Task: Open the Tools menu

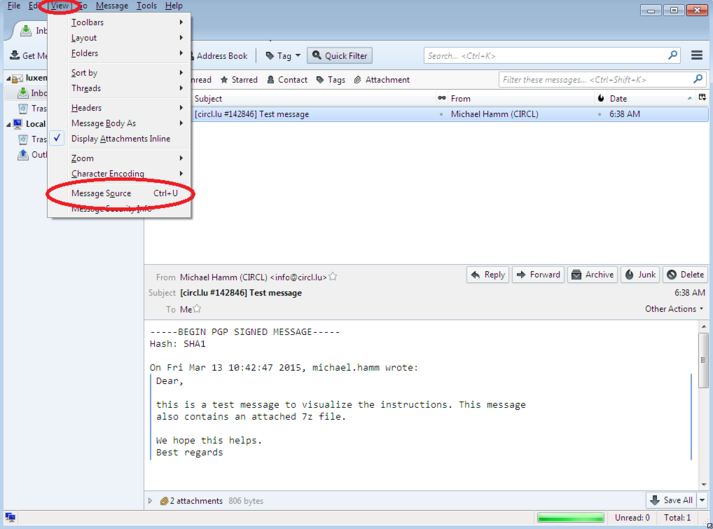Action: click(x=146, y=6)
